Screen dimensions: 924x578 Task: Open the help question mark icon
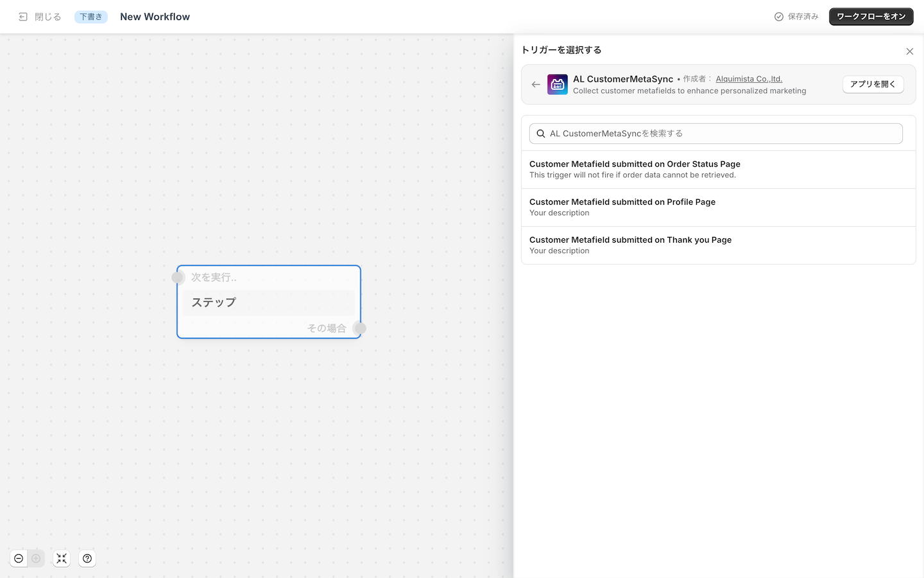pyautogui.click(x=87, y=559)
